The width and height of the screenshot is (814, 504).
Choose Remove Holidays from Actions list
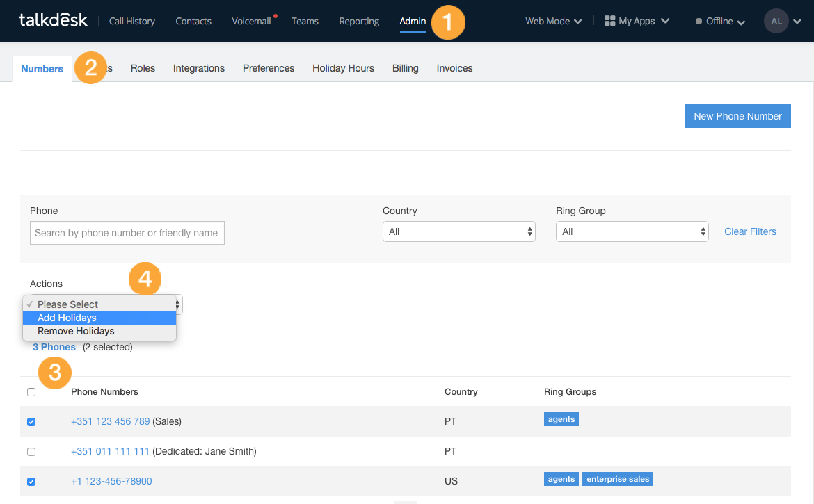99,332
